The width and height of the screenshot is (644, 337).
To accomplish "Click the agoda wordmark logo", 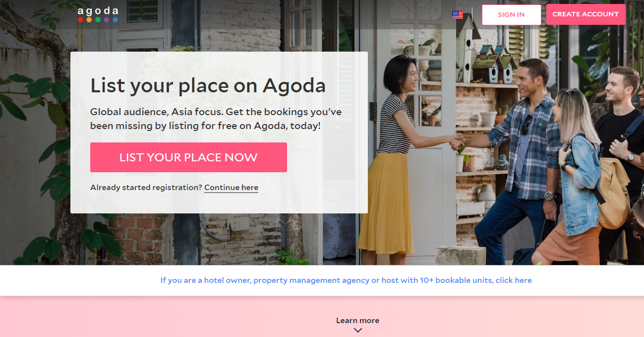I will click(98, 11).
